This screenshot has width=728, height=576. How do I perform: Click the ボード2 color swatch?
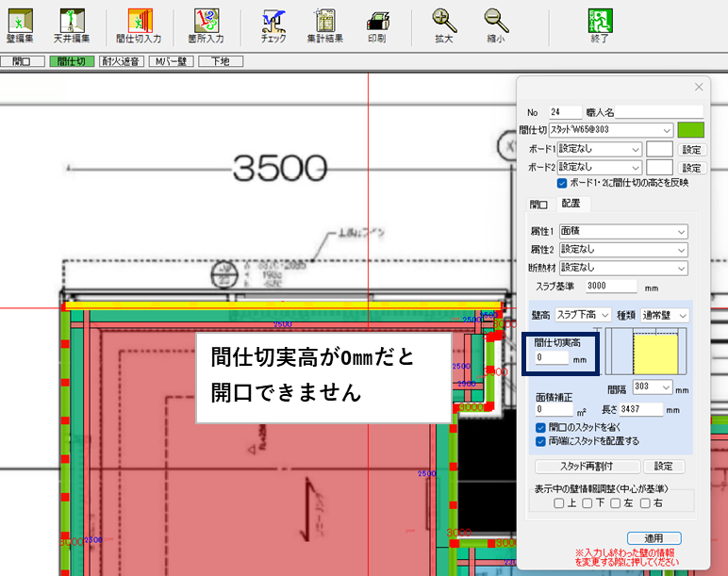point(659,167)
